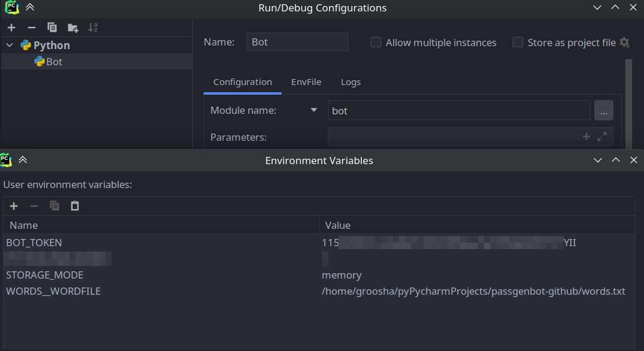The height and width of the screenshot is (351, 644).
Task: Switch to the EnvFile tab
Action: 306,82
